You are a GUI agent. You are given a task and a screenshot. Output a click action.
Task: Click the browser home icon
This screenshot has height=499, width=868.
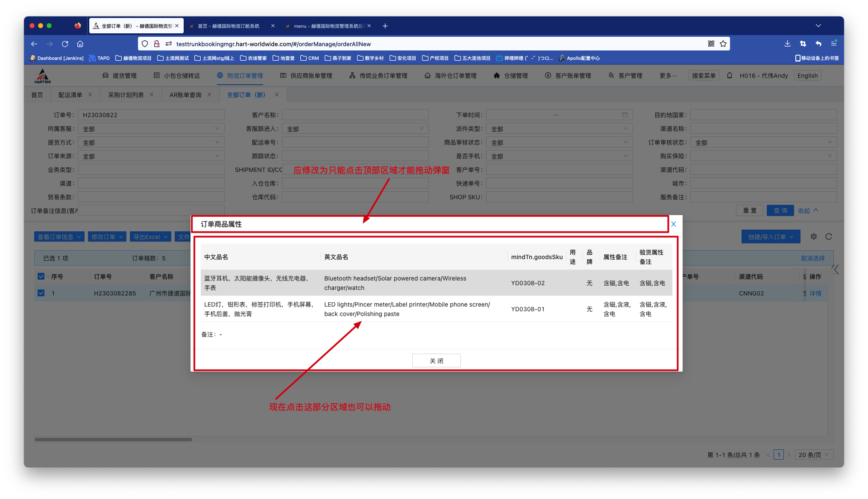(x=80, y=44)
